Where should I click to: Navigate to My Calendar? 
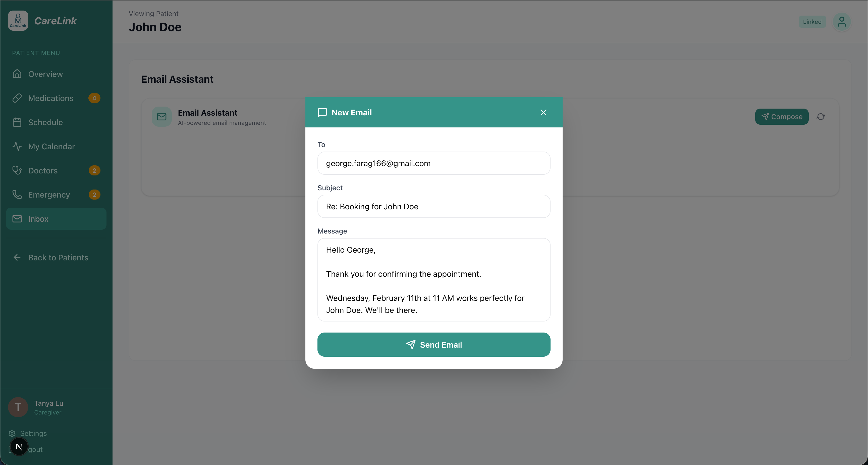pyautogui.click(x=51, y=146)
